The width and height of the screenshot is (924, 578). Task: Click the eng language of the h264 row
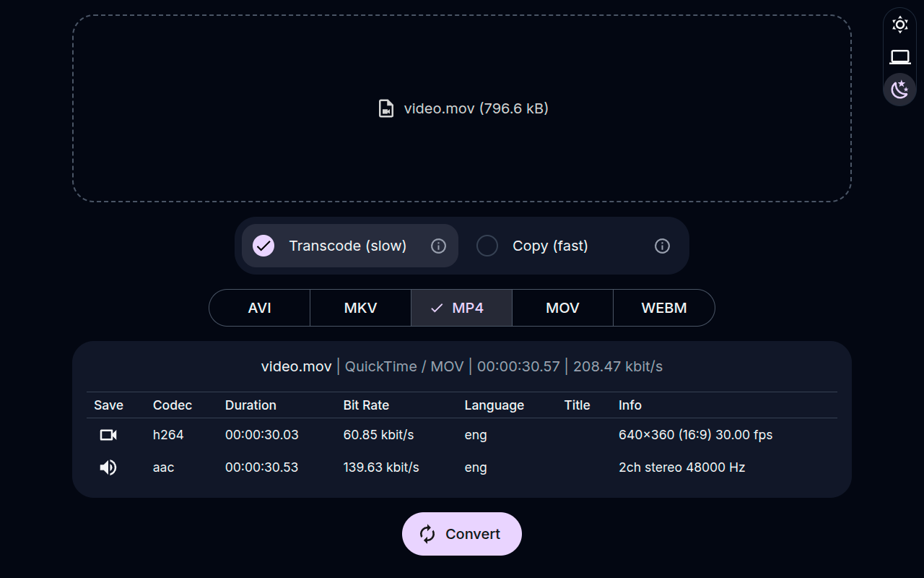coord(476,435)
